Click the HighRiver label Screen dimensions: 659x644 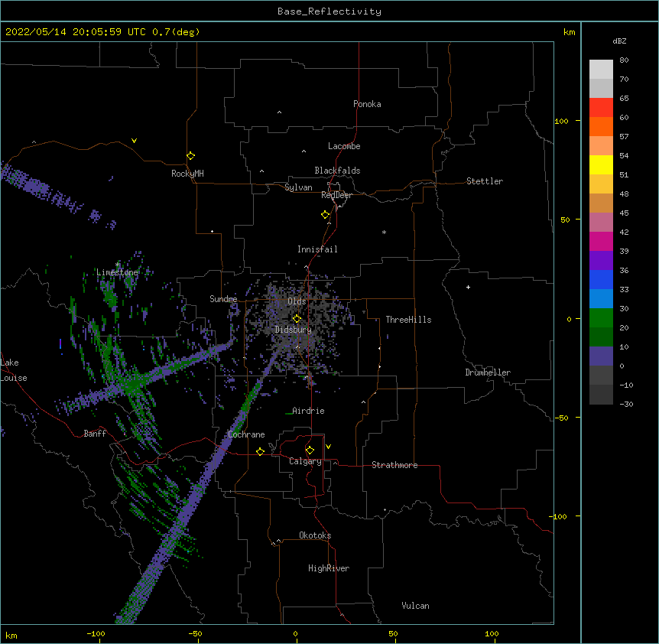[329, 568]
